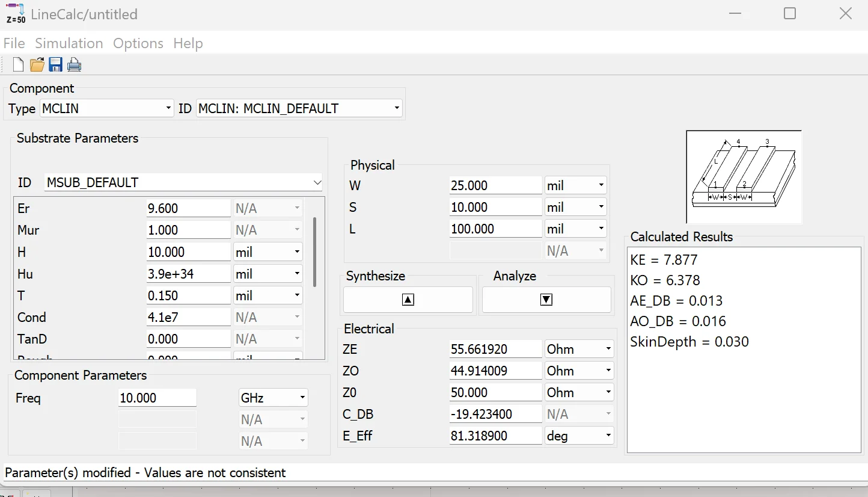Open the E_Eff deg unit dropdown
Image resolution: width=868 pixels, height=497 pixels.
pyautogui.click(x=579, y=436)
